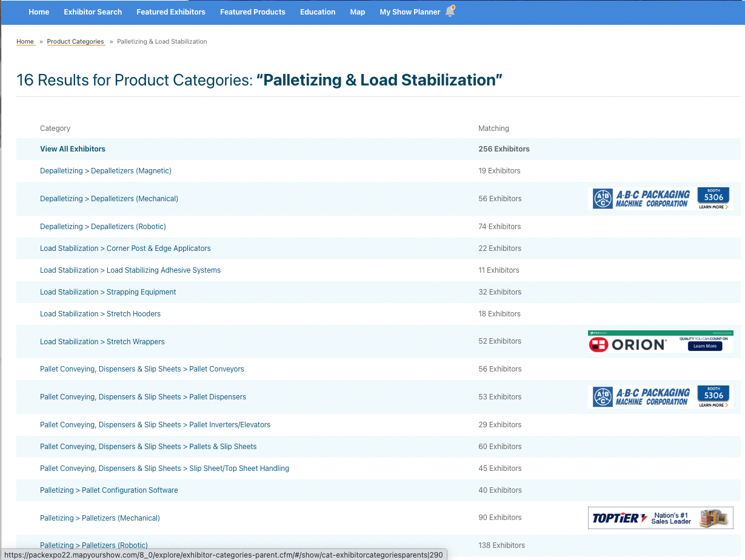Open Pallet Inverters/Elevators category

[x=155, y=424]
